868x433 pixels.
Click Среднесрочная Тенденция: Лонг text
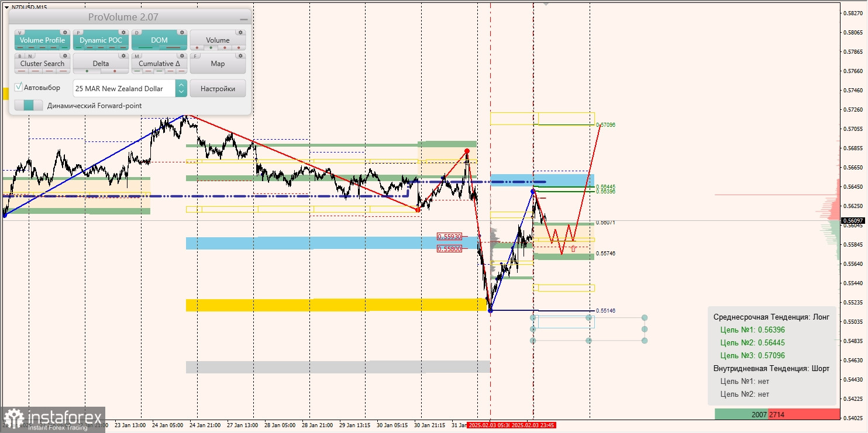[x=771, y=317]
